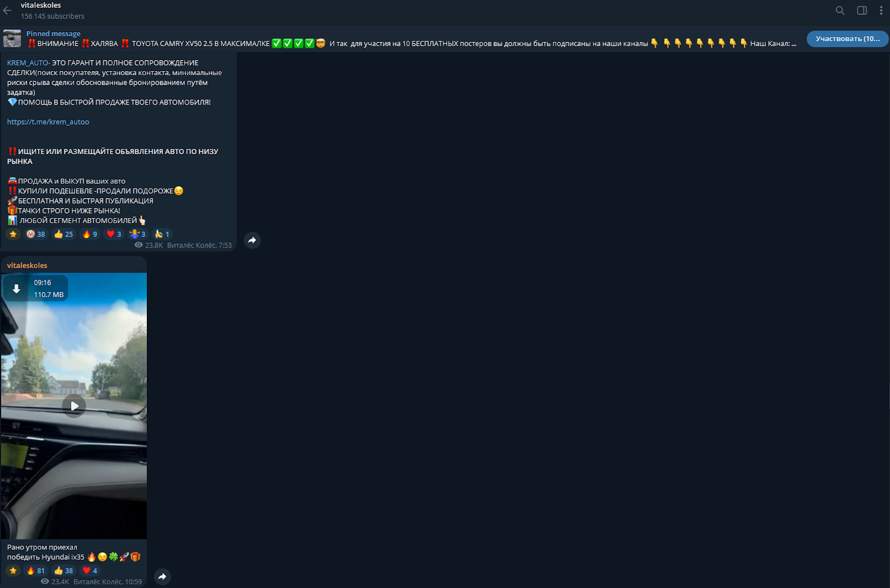Toggle fire reaction with 81 count
Viewport: 890px width, 588px height.
[x=36, y=571]
